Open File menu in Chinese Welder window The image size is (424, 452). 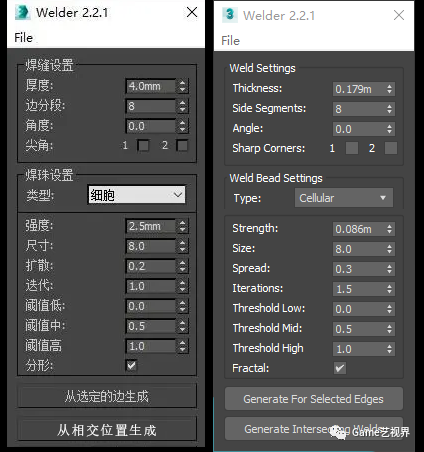[x=23, y=38]
